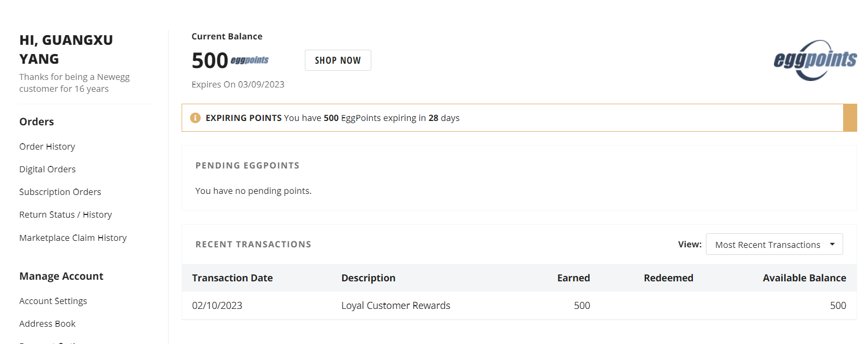Open Order History

click(47, 146)
